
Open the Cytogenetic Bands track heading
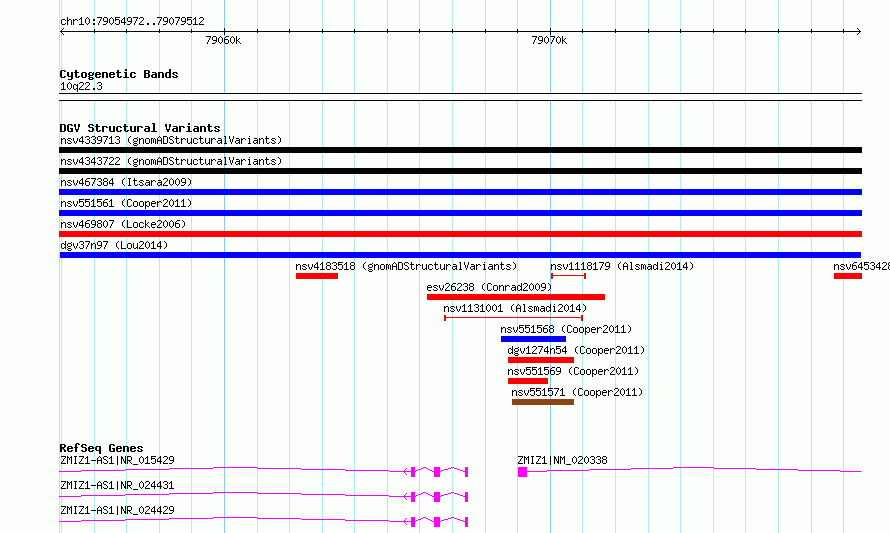click(119, 74)
